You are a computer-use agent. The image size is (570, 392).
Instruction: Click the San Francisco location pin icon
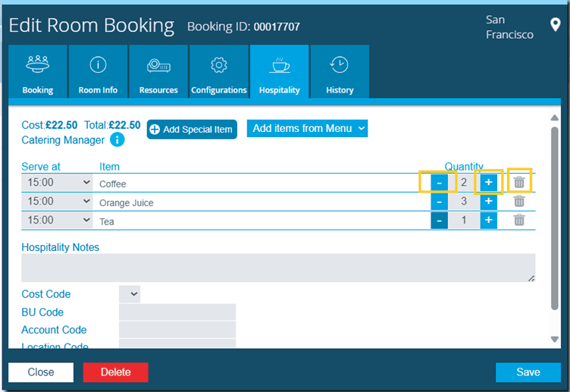coord(555,26)
